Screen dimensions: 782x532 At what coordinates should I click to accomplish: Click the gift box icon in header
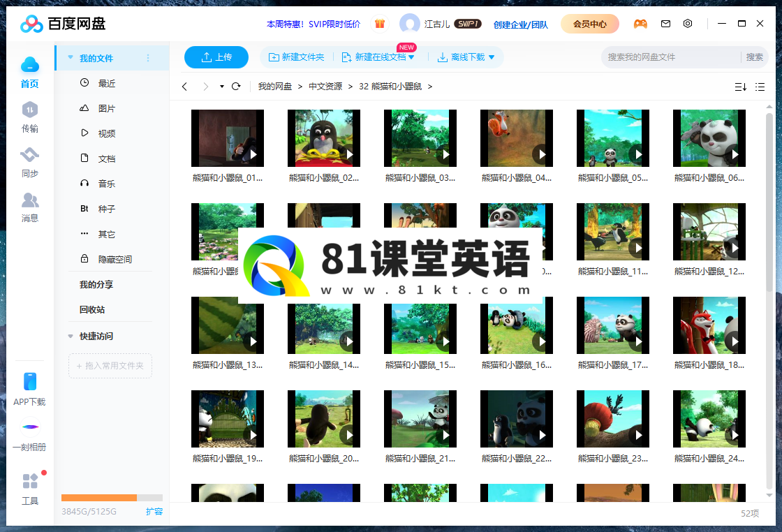[x=380, y=24]
